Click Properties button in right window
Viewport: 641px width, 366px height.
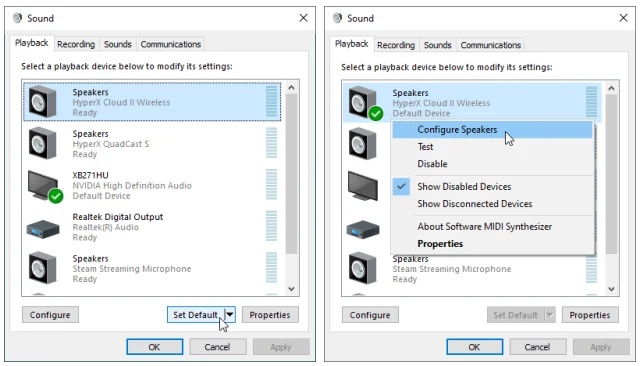(590, 315)
